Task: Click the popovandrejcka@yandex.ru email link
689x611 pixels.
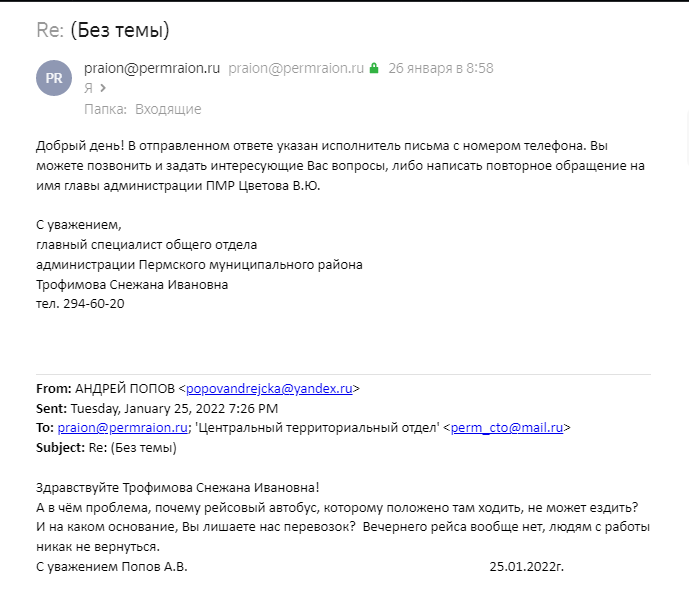Action: click(269, 389)
